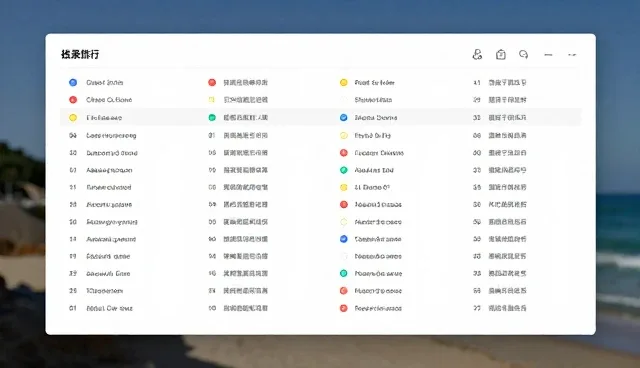Click red dot of second left-column entry

(73, 100)
